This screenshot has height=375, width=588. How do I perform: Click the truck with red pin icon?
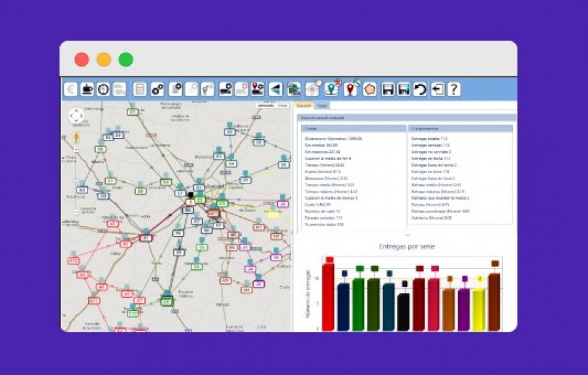(x=257, y=90)
